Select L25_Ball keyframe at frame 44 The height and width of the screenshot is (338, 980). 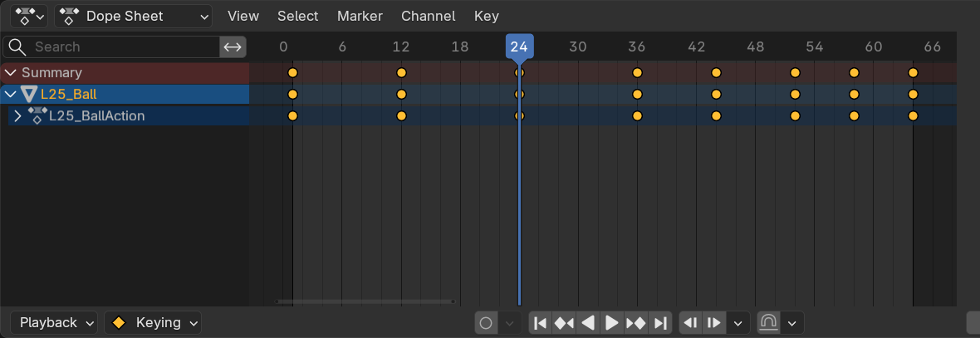(716, 95)
